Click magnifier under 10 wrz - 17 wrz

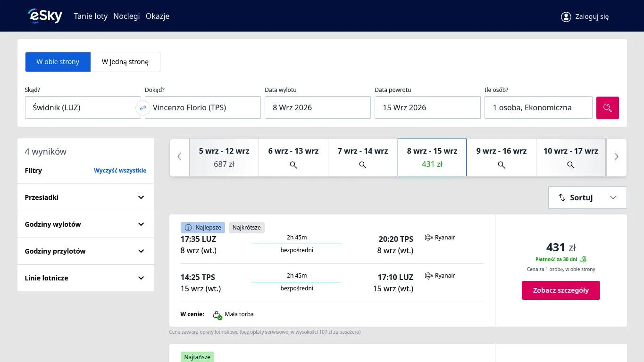coord(570,165)
